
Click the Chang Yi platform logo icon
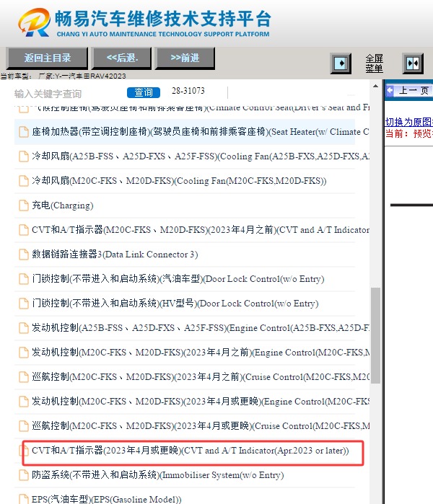[x=35, y=22]
